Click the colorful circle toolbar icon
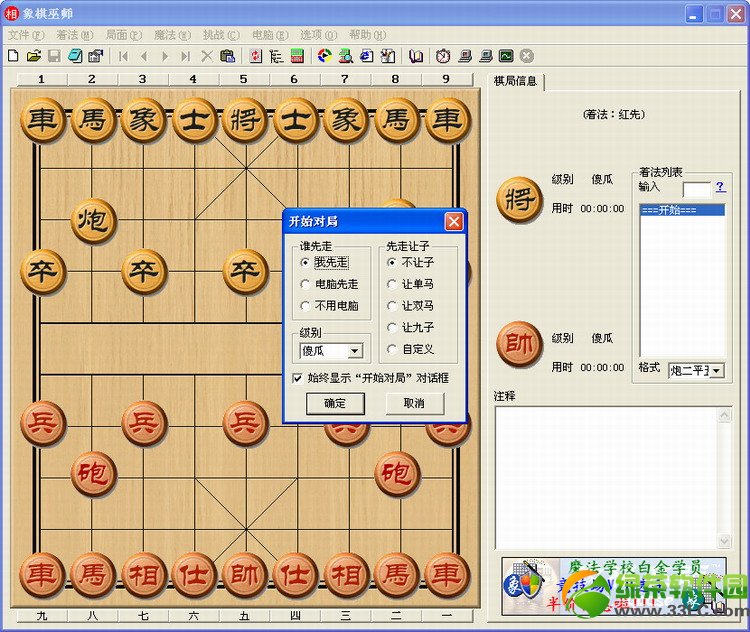This screenshot has width=750, height=632. (x=325, y=56)
